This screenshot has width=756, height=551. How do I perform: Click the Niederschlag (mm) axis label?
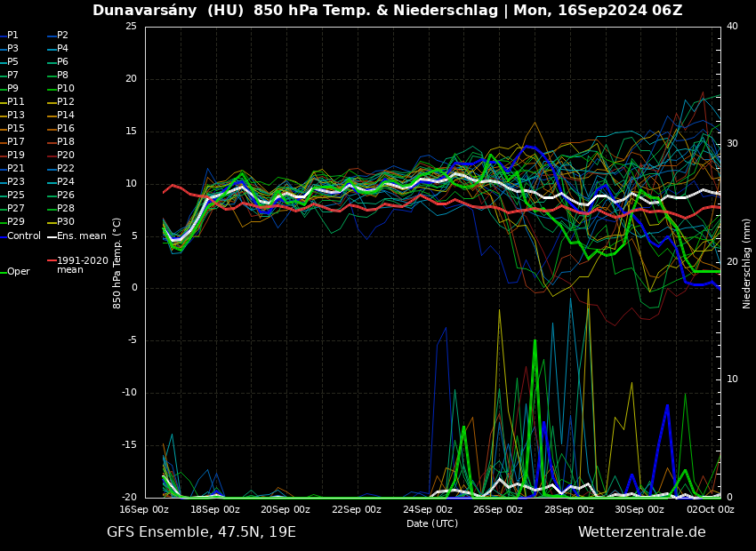click(x=747, y=263)
